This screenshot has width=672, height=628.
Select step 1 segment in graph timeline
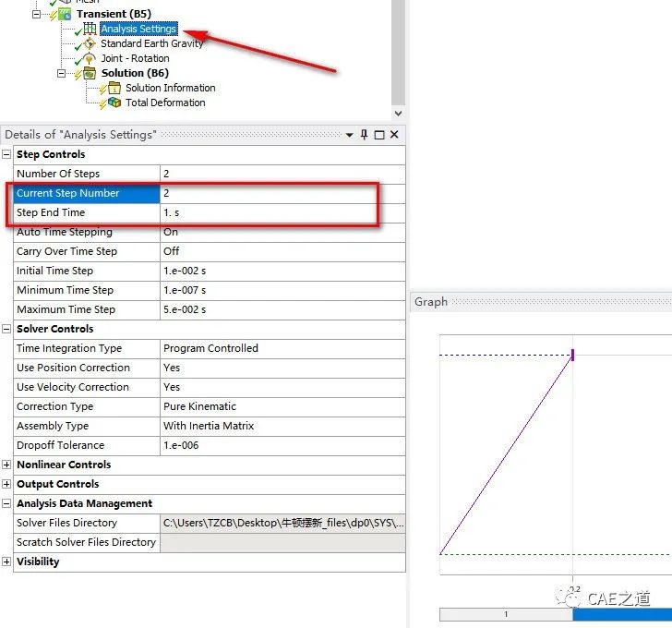pos(506,614)
